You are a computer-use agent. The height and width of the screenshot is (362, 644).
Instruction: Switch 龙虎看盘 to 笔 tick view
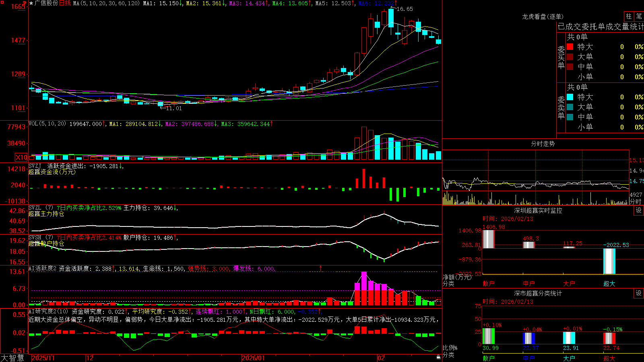pyautogui.click(x=639, y=16)
